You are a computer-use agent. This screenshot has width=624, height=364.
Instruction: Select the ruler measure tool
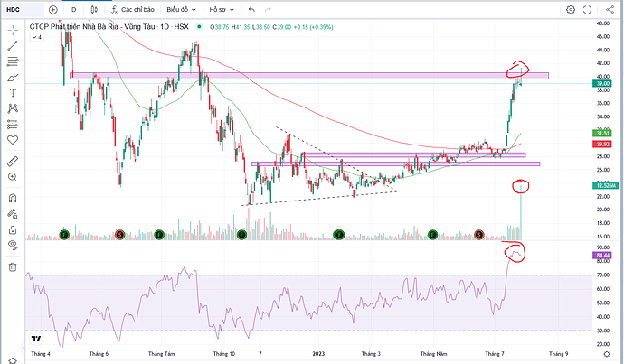coord(13,161)
